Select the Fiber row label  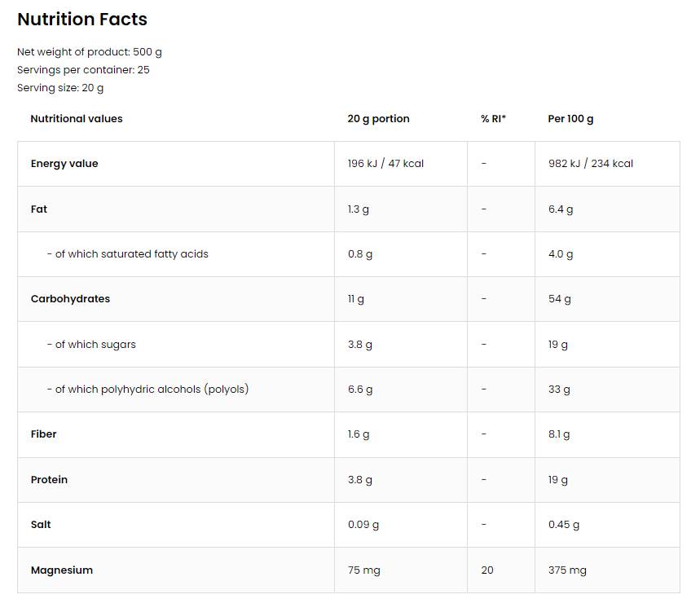44,434
